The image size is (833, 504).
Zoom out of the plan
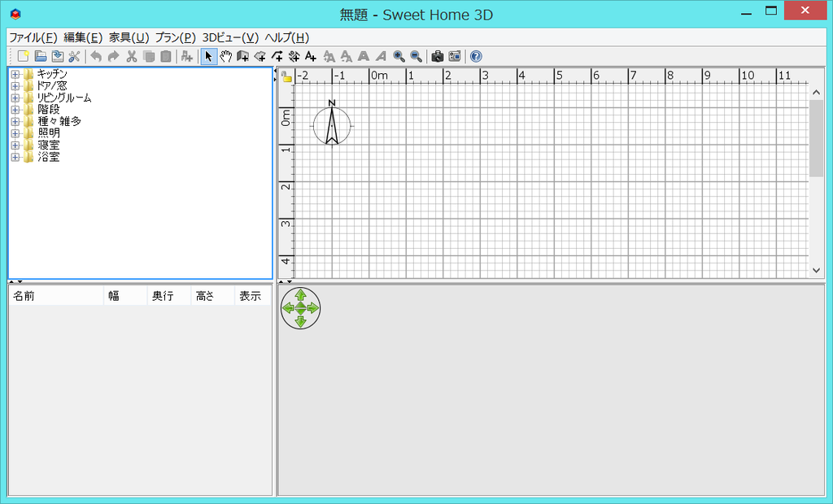tap(415, 55)
